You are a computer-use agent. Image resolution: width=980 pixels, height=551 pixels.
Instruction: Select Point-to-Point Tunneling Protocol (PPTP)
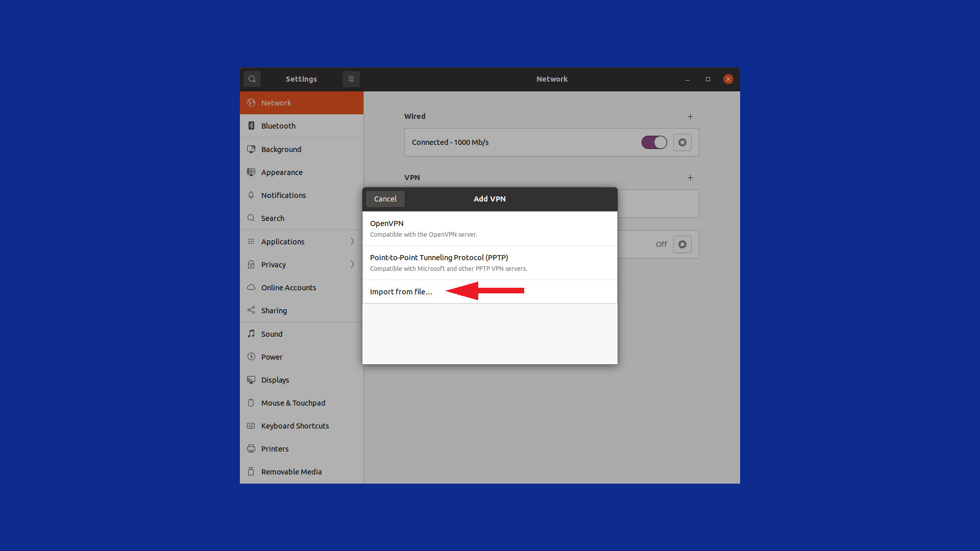489,263
